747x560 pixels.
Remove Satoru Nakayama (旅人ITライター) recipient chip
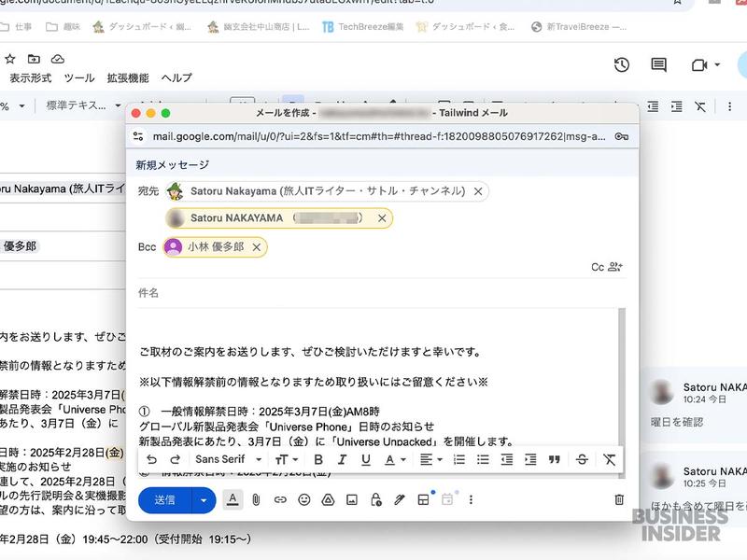[478, 191]
